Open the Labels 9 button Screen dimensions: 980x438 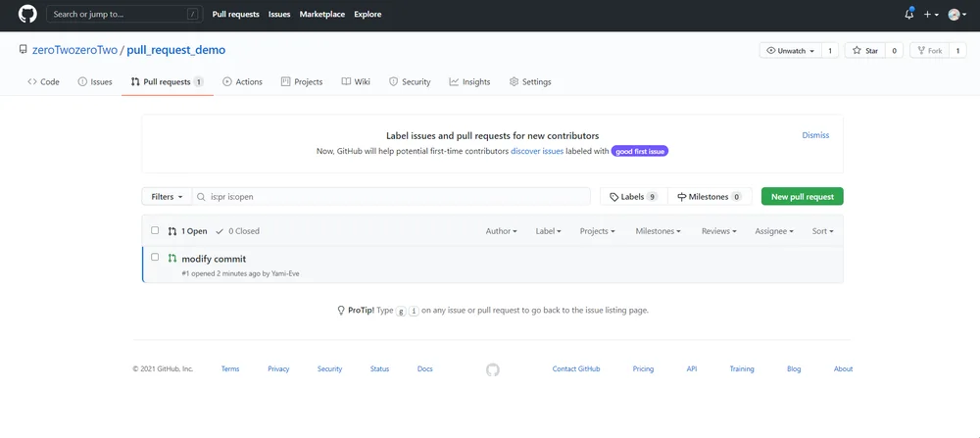pos(633,197)
